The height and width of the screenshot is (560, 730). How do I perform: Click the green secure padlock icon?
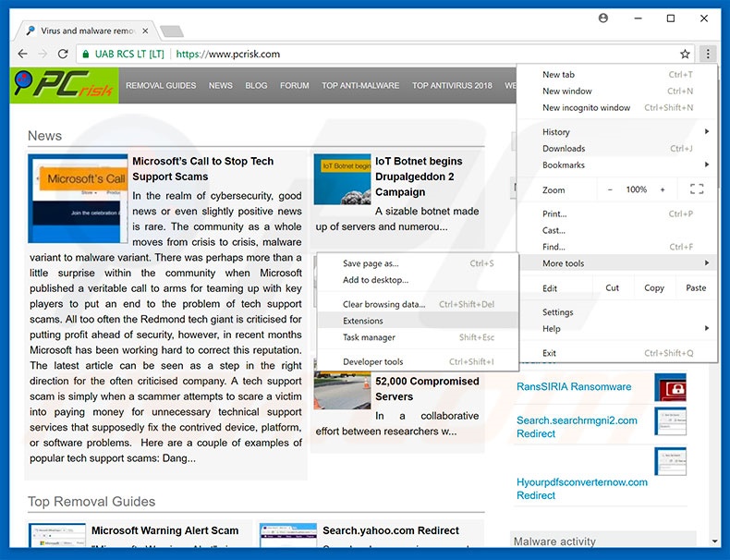click(86, 54)
